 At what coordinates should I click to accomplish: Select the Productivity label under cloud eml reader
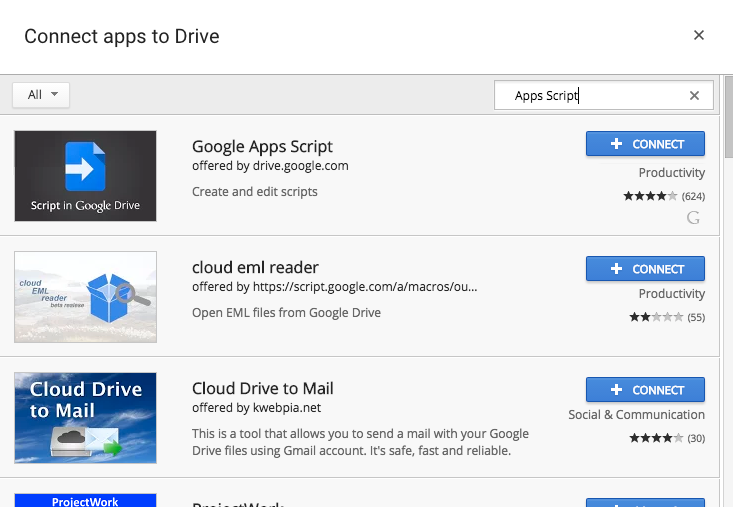672,294
